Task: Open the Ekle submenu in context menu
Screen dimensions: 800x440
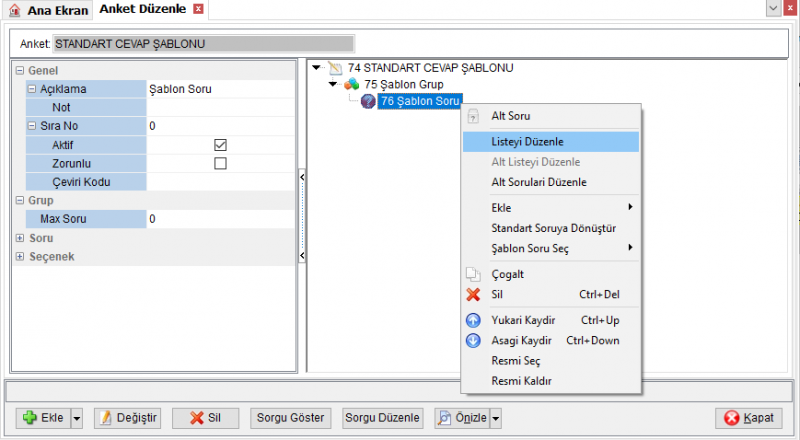Action: [x=551, y=208]
